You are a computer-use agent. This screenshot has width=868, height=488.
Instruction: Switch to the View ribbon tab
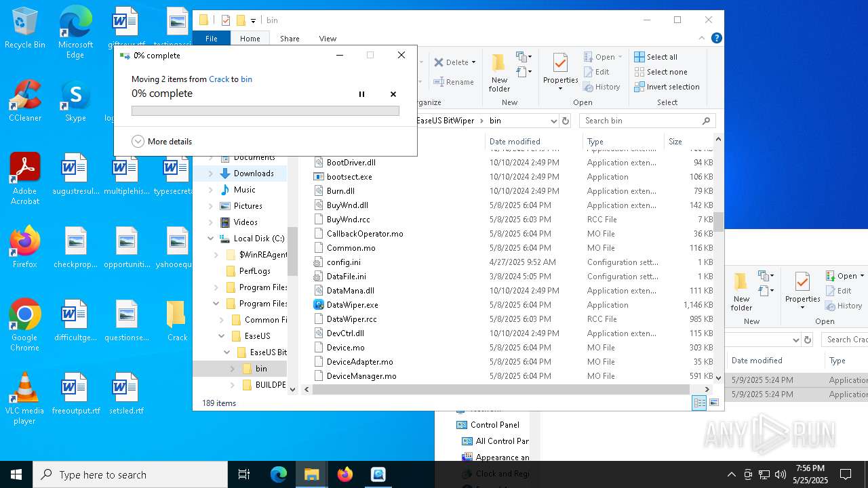click(328, 39)
